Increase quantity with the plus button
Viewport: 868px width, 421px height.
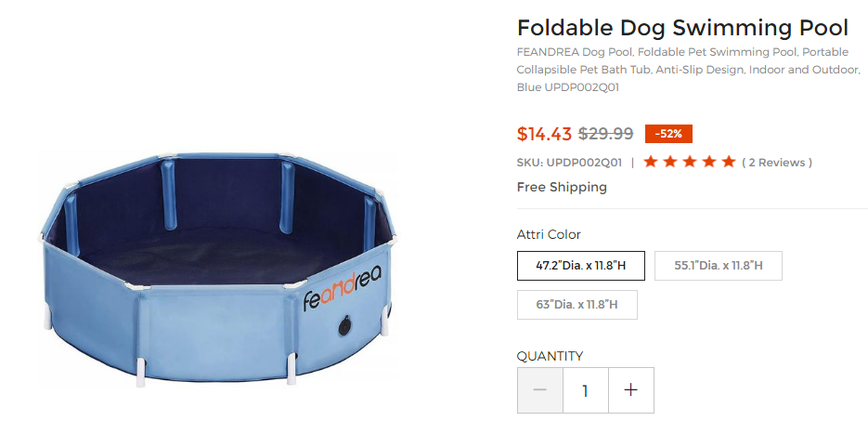[631, 390]
